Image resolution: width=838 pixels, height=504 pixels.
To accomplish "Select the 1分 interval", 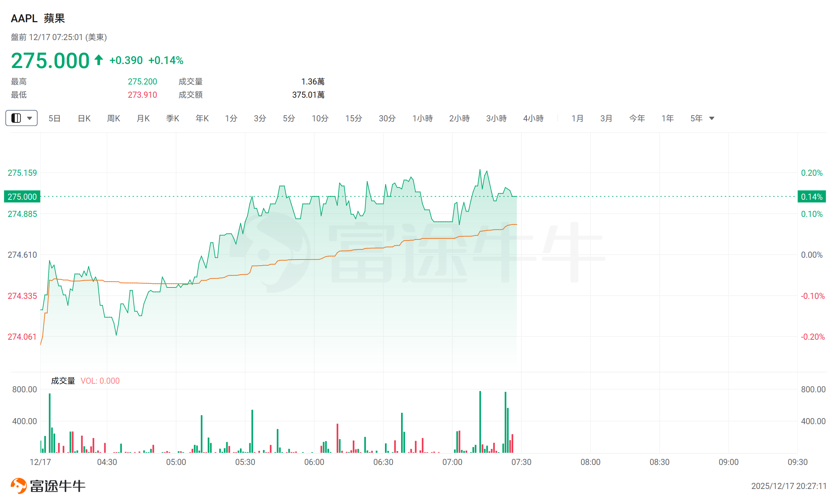I will click(231, 118).
